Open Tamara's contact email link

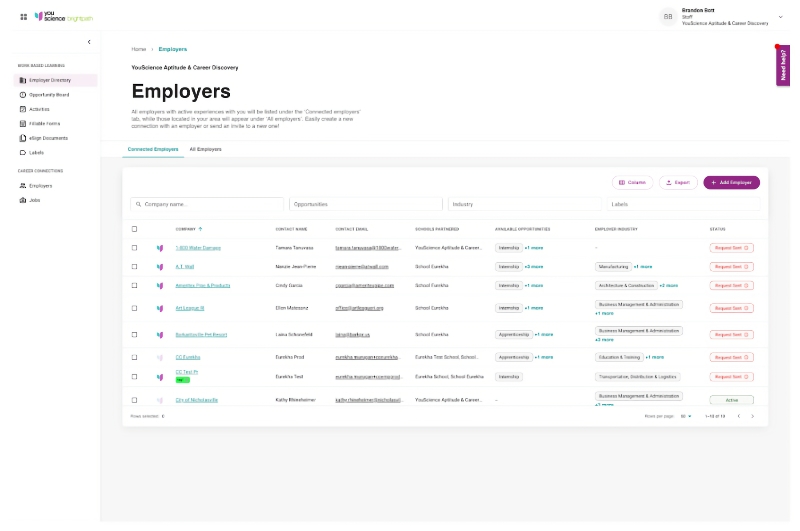[x=367, y=248]
